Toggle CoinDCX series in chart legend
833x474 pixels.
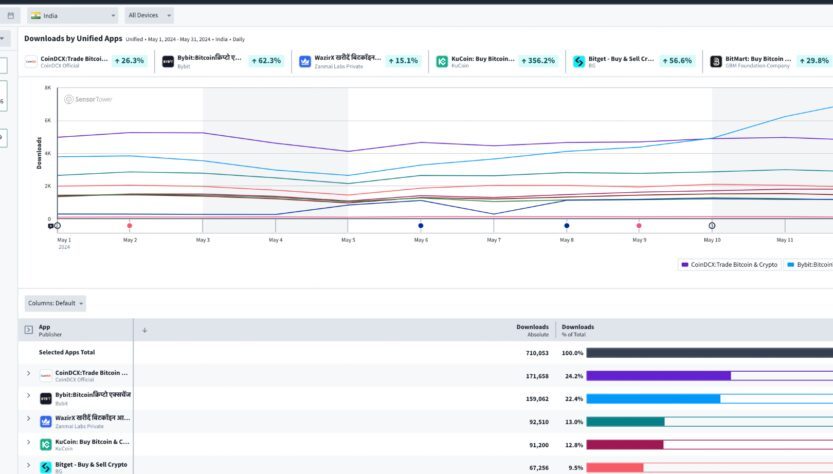pos(728,265)
